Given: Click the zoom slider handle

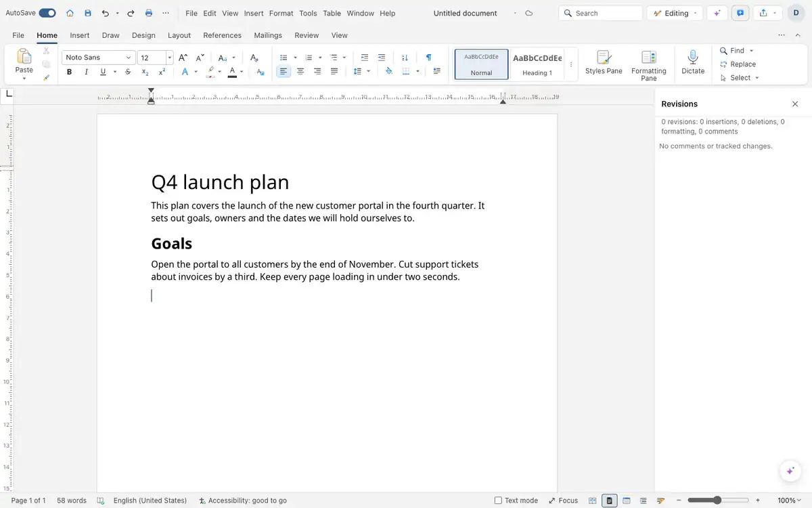Looking at the screenshot, I should coord(717,501).
